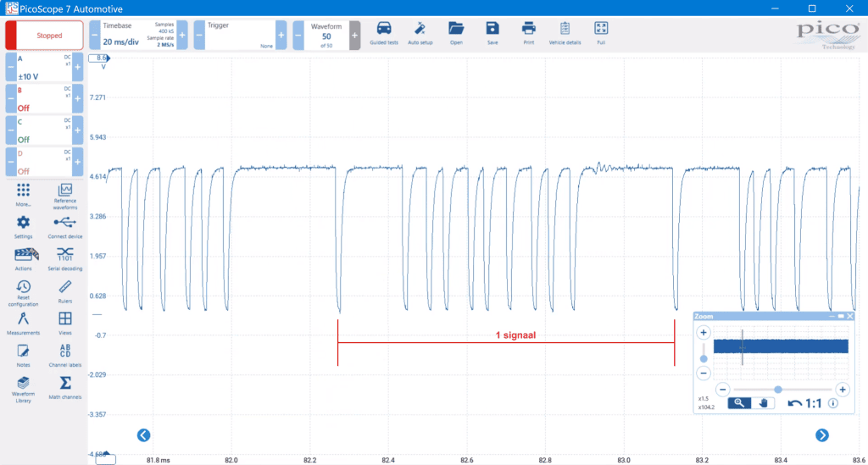Run Auto setup
Screen dimensions: 868x465
click(420, 31)
